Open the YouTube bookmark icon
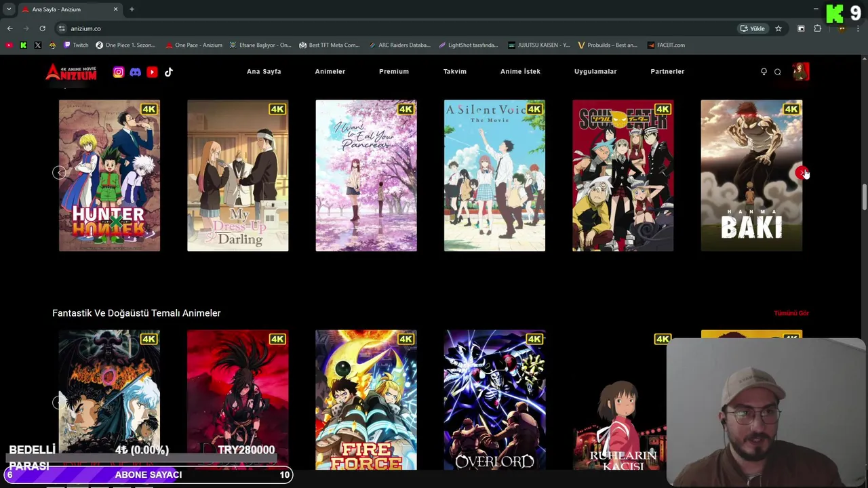This screenshot has width=868, height=488. pos(9,45)
